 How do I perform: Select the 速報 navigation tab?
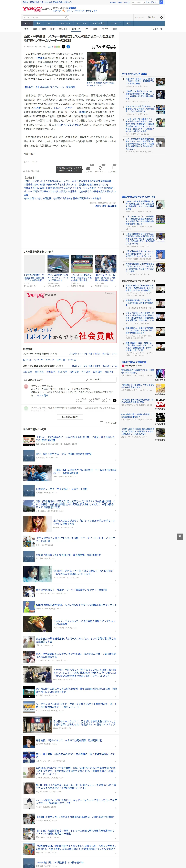38,24
